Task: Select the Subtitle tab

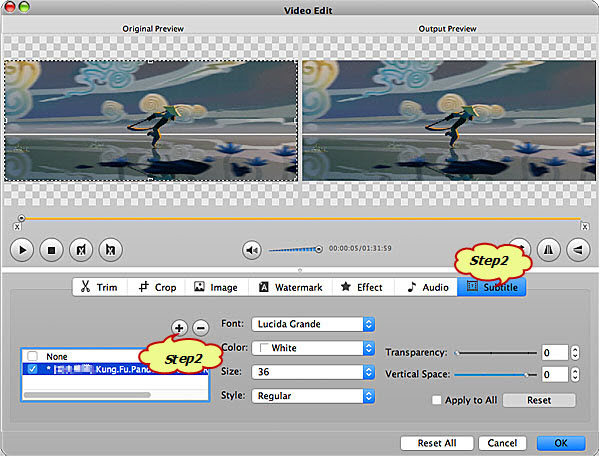Action: click(x=492, y=287)
